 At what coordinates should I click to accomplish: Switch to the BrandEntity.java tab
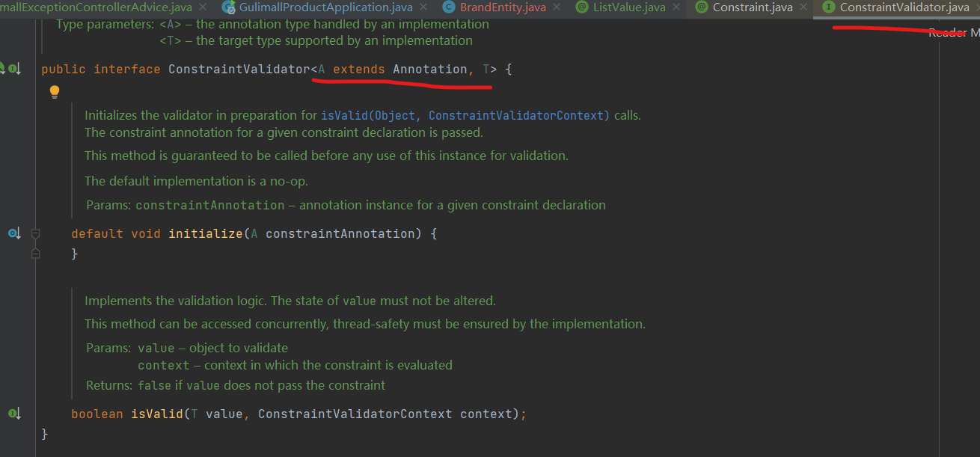coord(503,7)
